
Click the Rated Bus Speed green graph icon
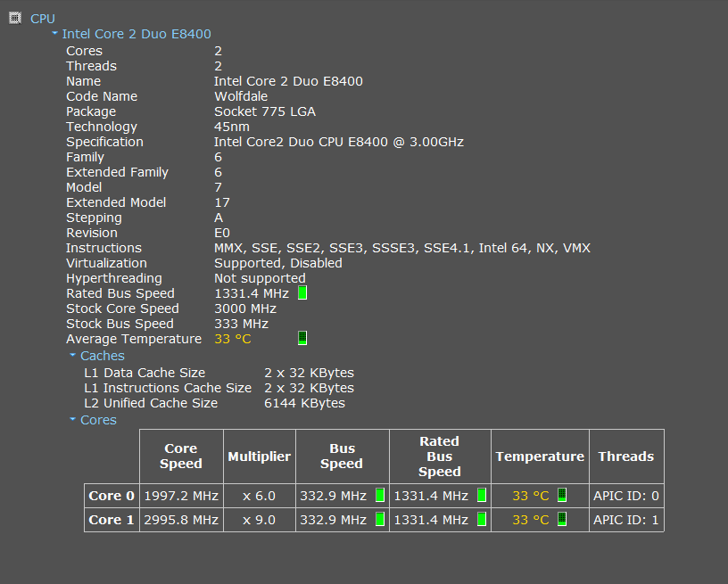coord(302,292)
